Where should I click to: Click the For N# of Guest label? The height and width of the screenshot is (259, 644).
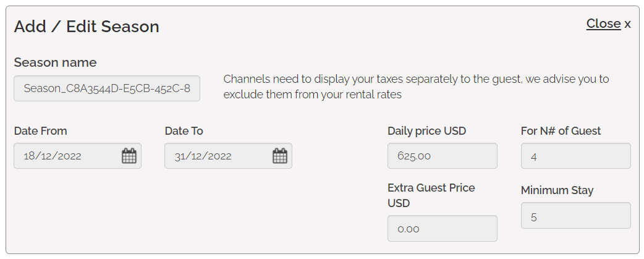pyautogui.click(x=561, y=131)
